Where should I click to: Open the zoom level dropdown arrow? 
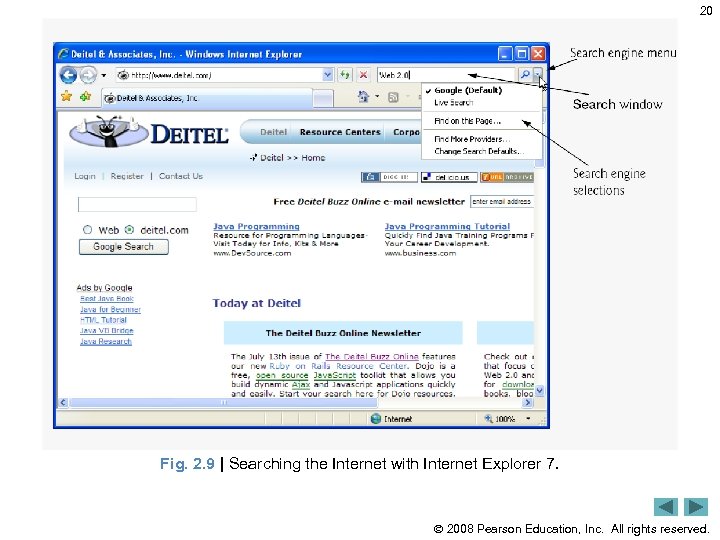(528, 418)
